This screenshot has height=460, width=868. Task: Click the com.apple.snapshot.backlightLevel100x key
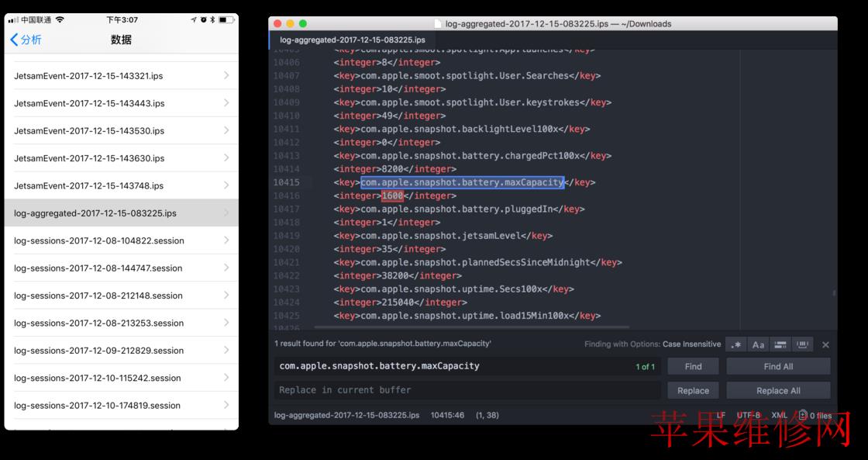point(460,129)
